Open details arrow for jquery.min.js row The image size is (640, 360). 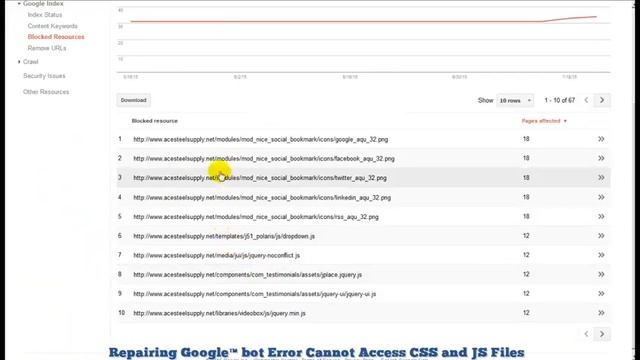click(601, 313)
